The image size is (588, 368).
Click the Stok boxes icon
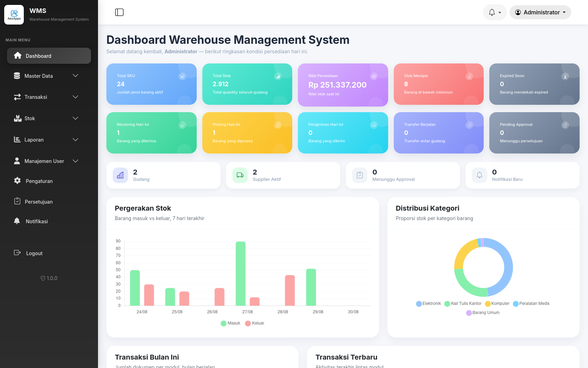click(17, 118)
